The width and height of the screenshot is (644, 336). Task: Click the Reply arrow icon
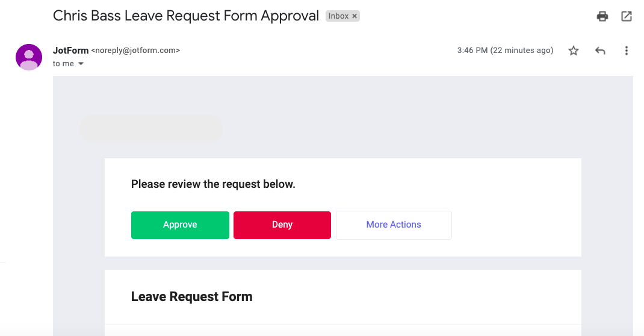[600, 51]
